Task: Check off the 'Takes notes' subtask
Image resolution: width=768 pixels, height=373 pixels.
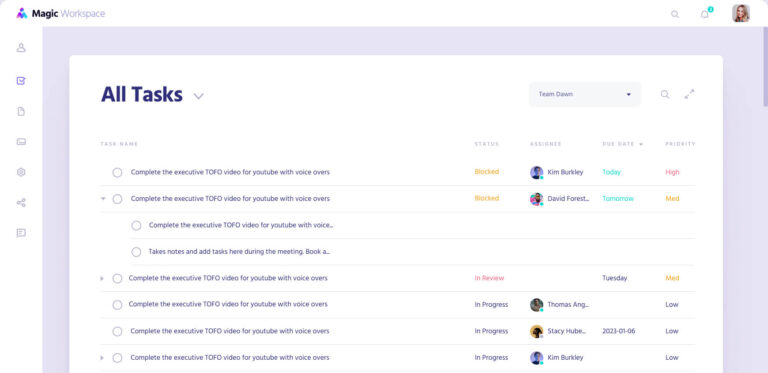Action: click(x=136, y=252)
